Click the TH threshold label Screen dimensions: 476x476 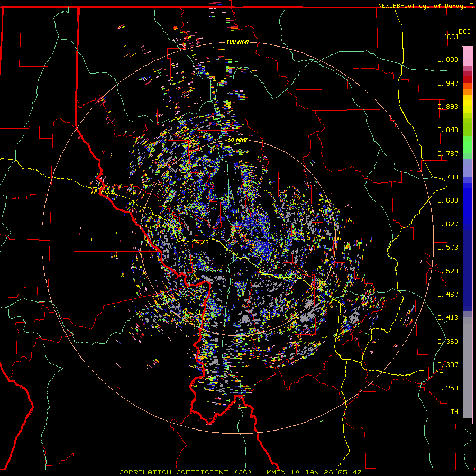(x=454, y=412)
